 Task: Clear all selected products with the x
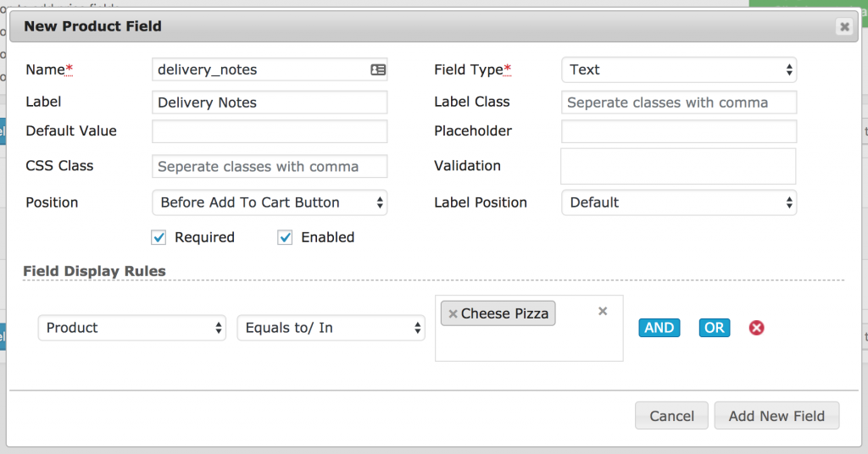click(603, 312)
